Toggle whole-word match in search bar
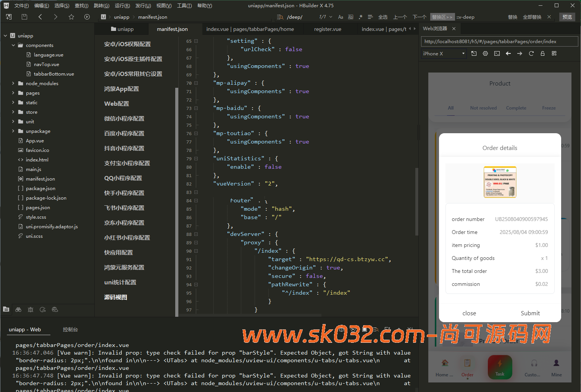Image resolution: width=581 pixels, height=392 pixels. (350, 17)
